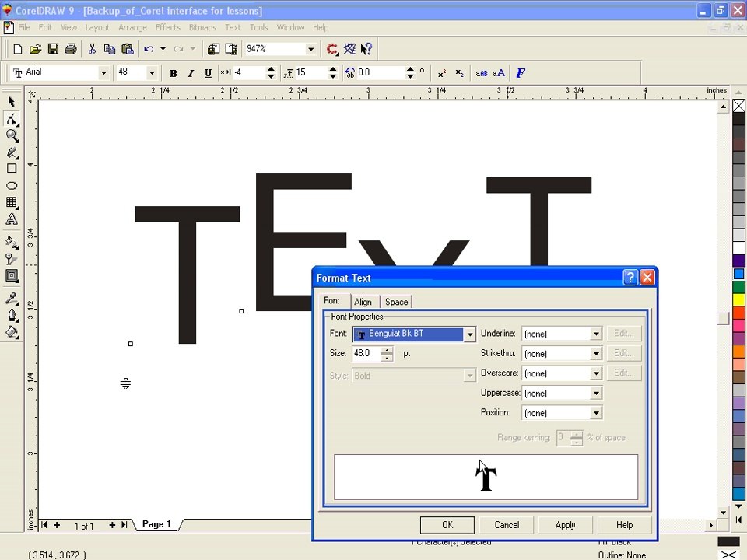
Task: Click the No Color X swatch
Action: 739,106
